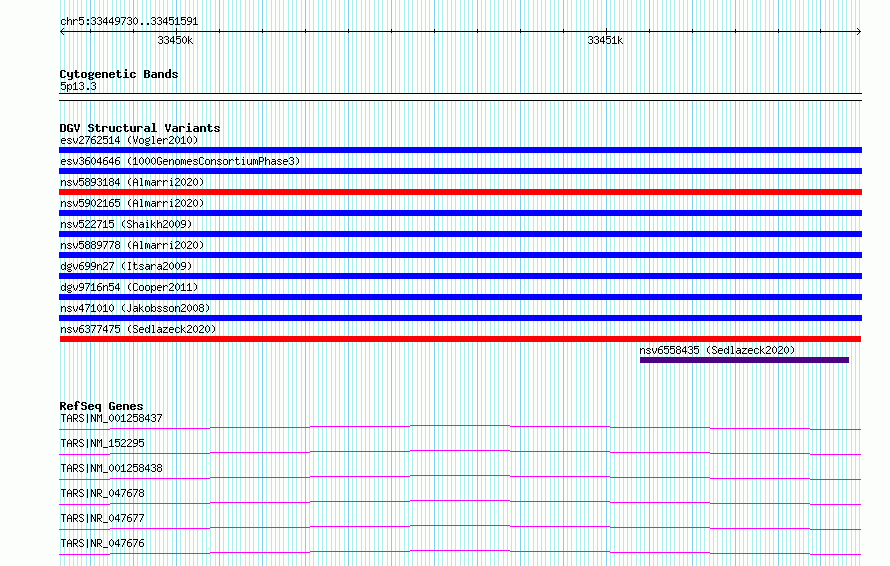The image size is (890, 566).
Task: Click red bar for nsv5893184
Action: (x=460, y=192)
